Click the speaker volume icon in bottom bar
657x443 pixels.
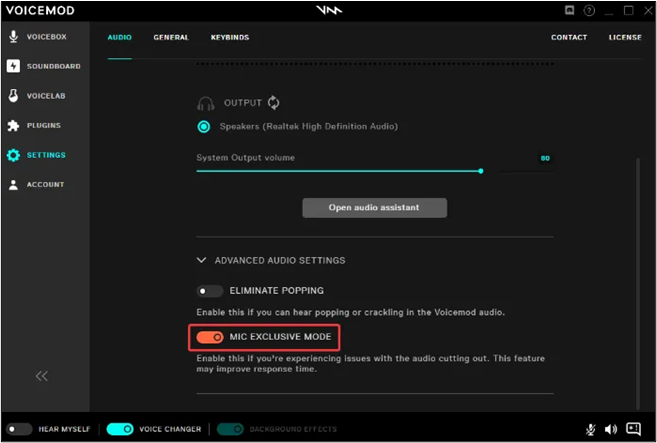click(x=611, y=429)
